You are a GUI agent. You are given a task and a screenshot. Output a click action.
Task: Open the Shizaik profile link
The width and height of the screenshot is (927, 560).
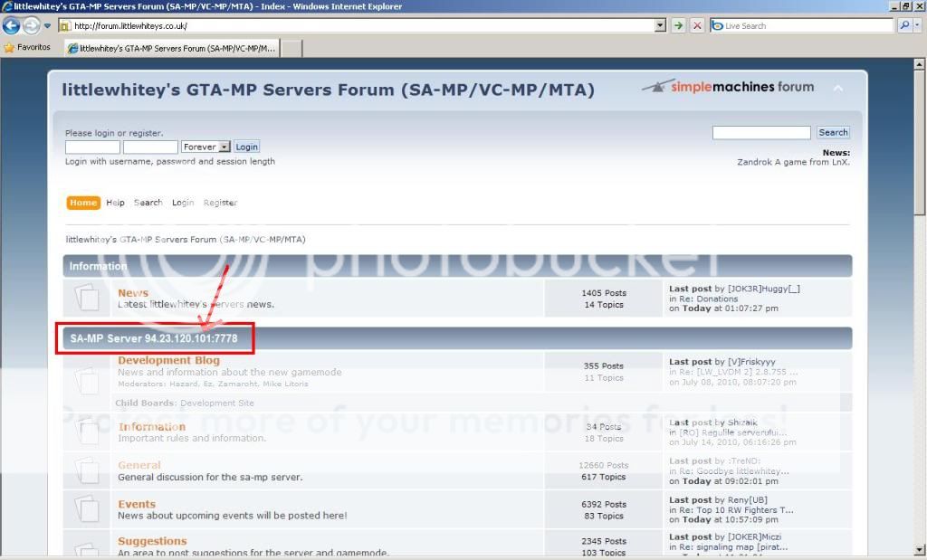[x=742, y=423]
